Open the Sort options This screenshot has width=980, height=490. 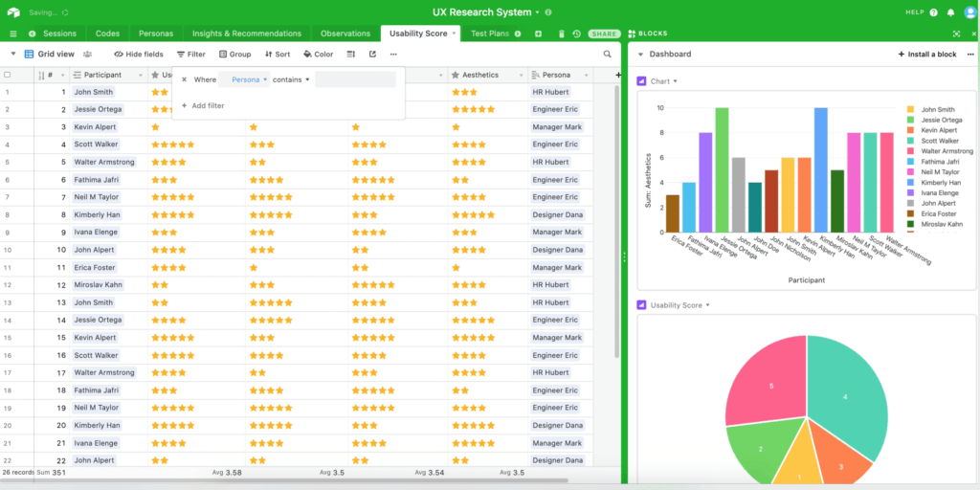pyautogui.click(x=277, y=55)
